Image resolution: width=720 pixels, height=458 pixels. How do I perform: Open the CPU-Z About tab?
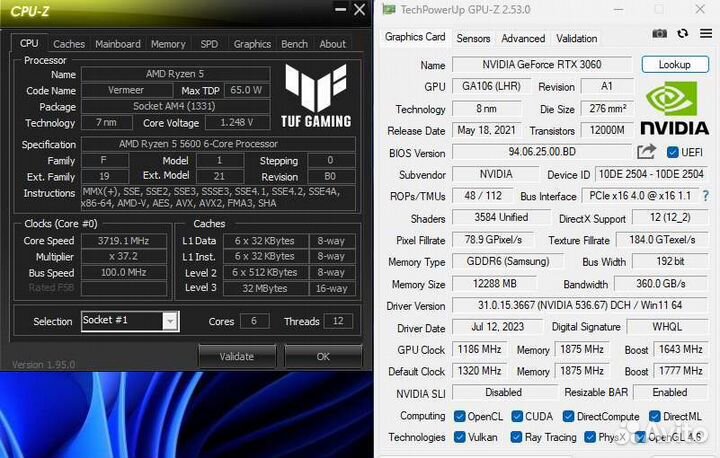pyautogui.click(x=332, y=44)
